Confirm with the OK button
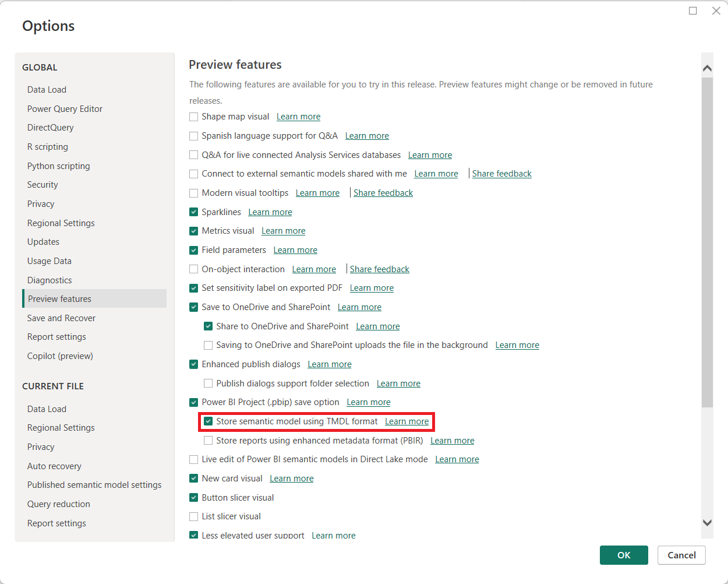 point(624,555)
